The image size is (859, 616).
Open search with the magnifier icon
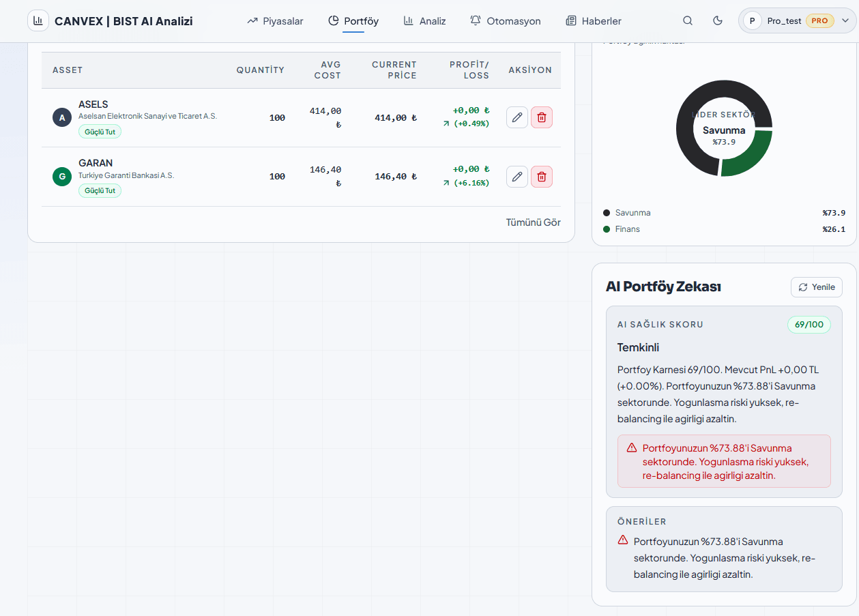pos(688,20)
